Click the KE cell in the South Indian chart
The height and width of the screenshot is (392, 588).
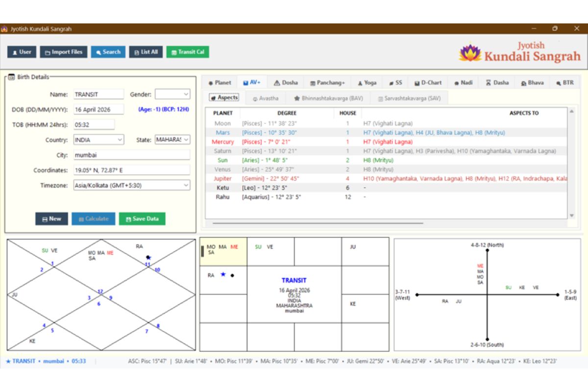click(365, 309)
